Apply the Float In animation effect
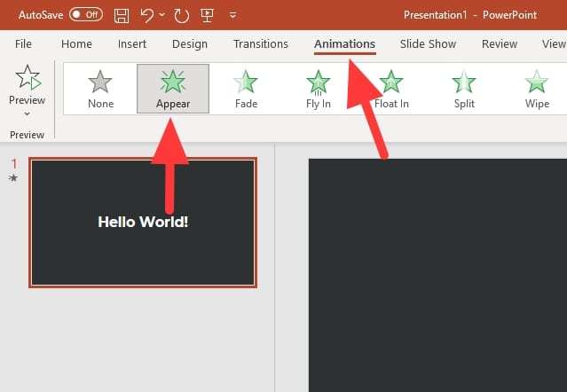Image resolution: width=567 pixels, height=392 pixels. coord(391,89)
